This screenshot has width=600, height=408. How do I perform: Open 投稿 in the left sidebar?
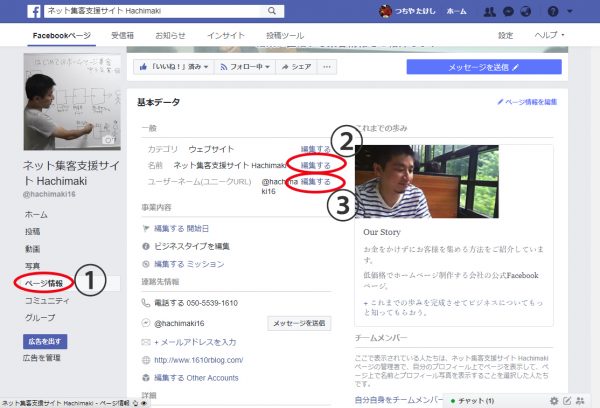pos(33,232)
